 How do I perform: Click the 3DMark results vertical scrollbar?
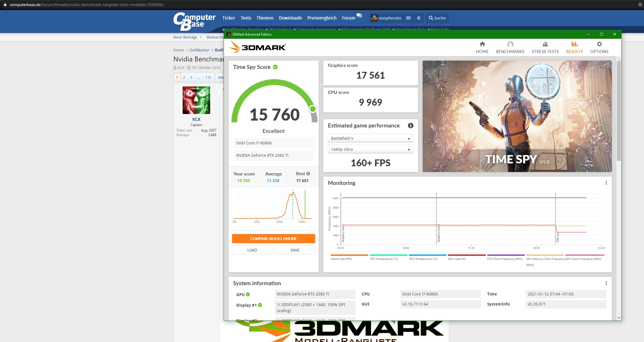tap(619, 111)
